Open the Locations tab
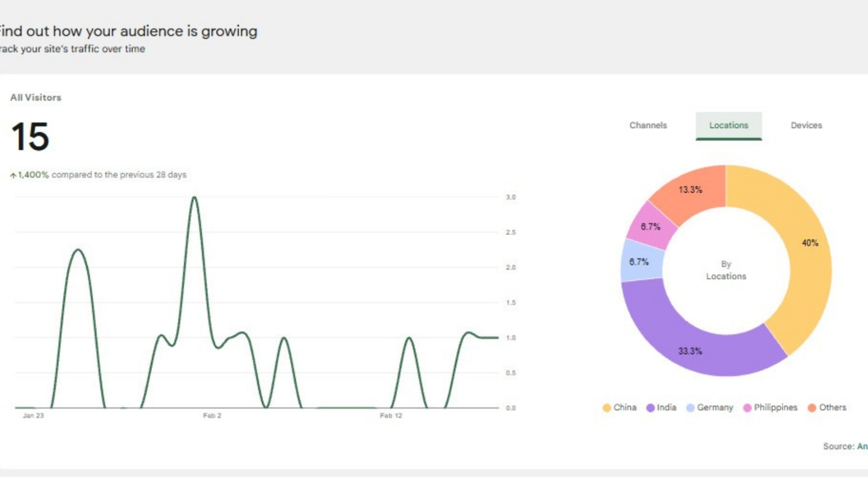The width and height of the screenshot is (868, 489). [728, 125]
